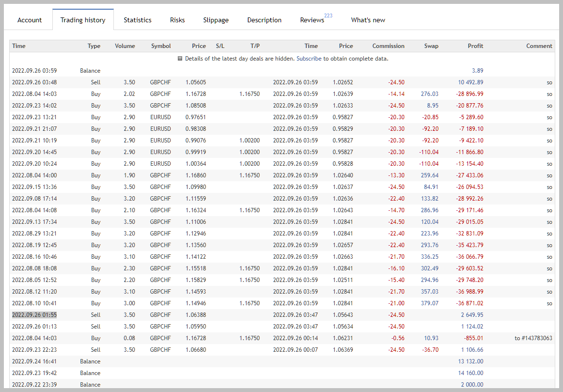Select the swap value 84.91
The image size is (563, 392).
(431, 187)
